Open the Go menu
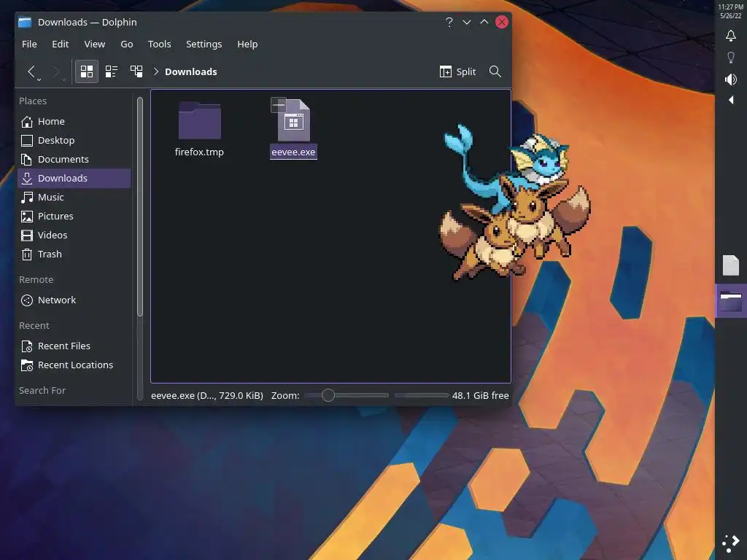The height and width of the screenshot is (560, 747). coord(127,44)
